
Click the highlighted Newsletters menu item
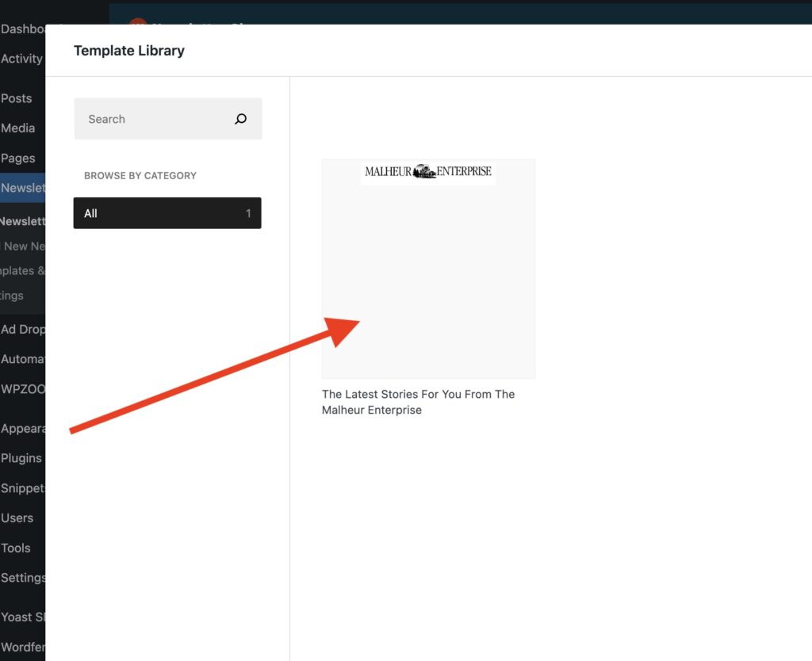pos(23,188)
